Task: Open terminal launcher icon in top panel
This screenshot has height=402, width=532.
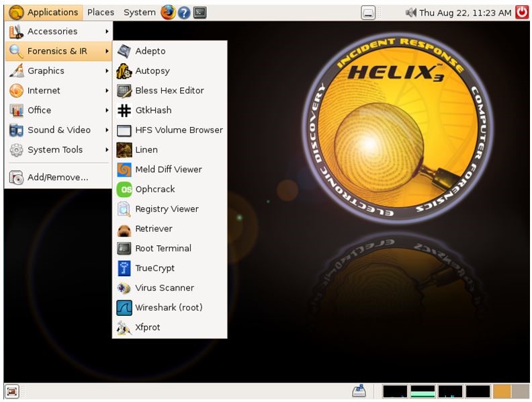Action: click(x=199, y=12)
